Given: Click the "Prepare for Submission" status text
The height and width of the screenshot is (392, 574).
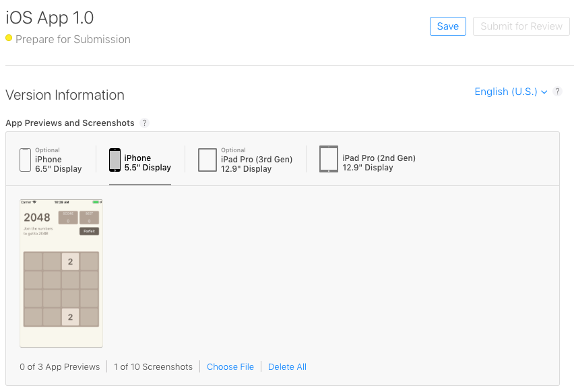Looking at the screenshot, I should (73, 39).
